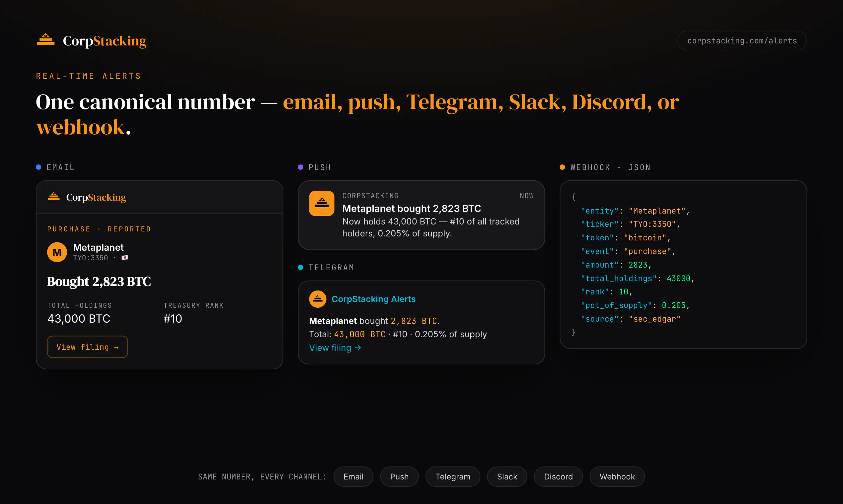Select the Webhook channel pill

click(617, 476)
